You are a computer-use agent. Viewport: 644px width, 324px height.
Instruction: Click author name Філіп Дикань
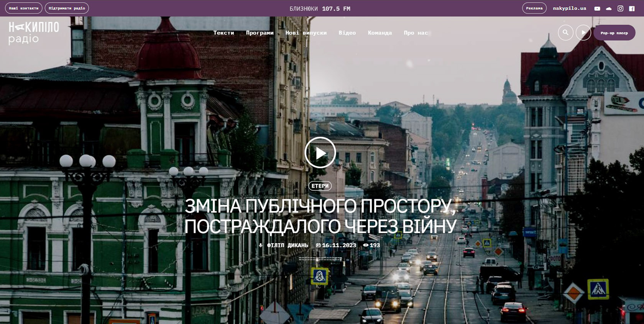287,245
